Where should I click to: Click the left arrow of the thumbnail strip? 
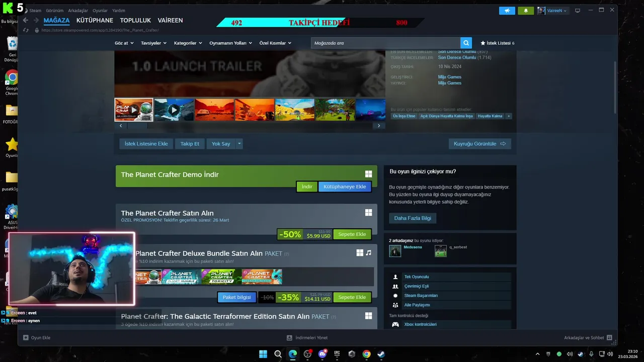[121, 126]
